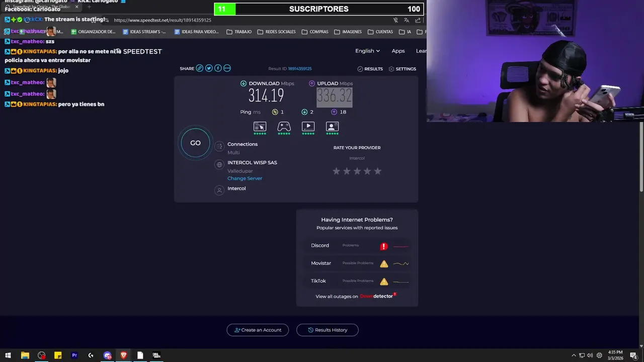Click the web browsing experience icon
The image size is (644, 362).
pyautogui.click(x=260, y=127)
